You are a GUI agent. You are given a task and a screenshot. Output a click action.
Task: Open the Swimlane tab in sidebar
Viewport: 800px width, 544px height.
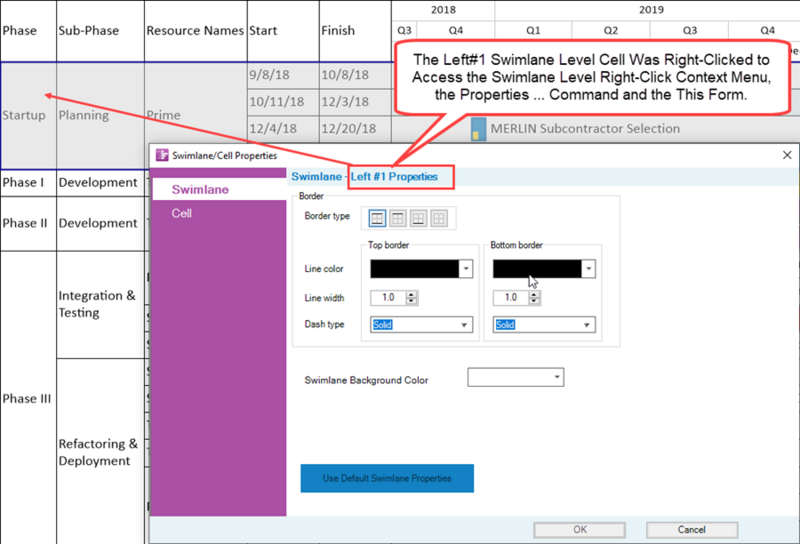(219, 189)
